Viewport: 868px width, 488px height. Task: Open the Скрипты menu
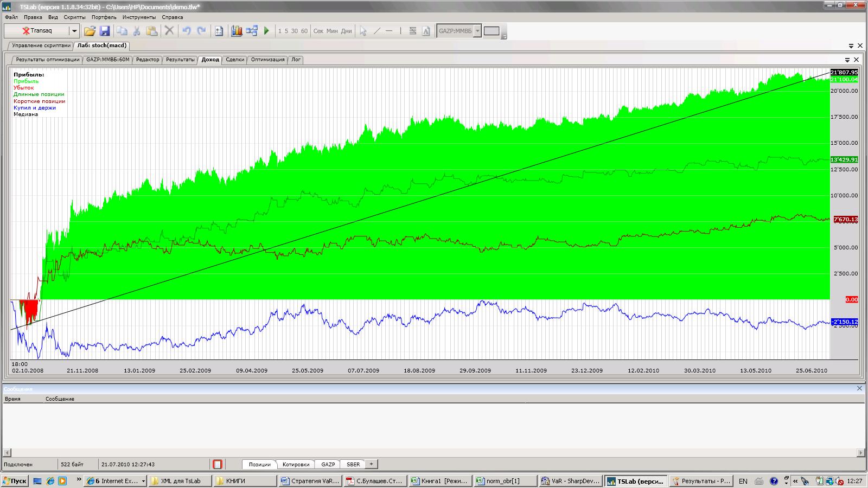pyautogui.click(x=75, y=17)
